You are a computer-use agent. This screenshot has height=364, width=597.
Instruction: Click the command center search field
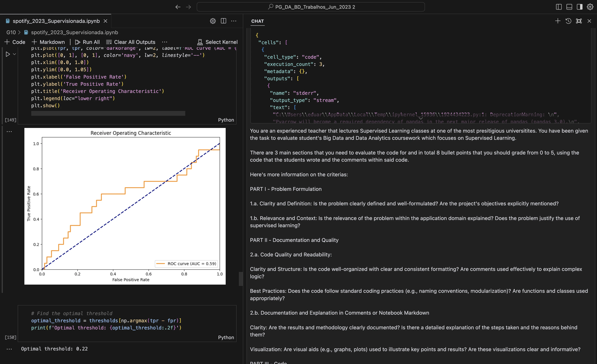[311, 7]
